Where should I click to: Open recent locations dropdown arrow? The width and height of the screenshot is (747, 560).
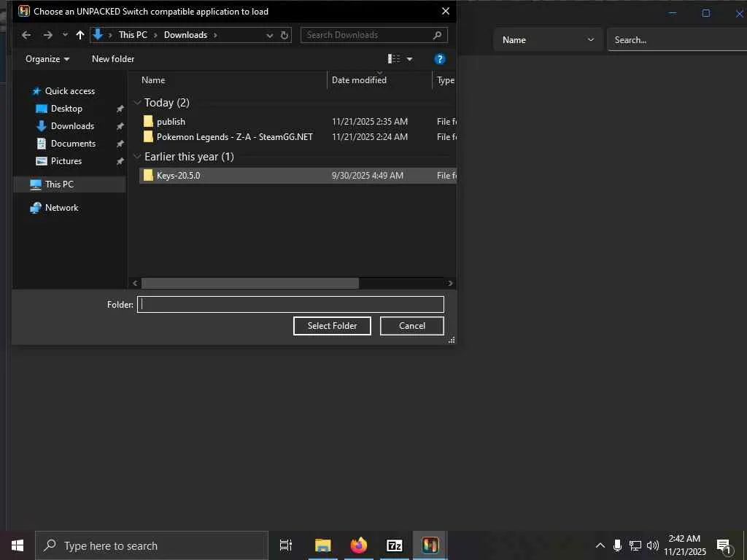(65, 35)
